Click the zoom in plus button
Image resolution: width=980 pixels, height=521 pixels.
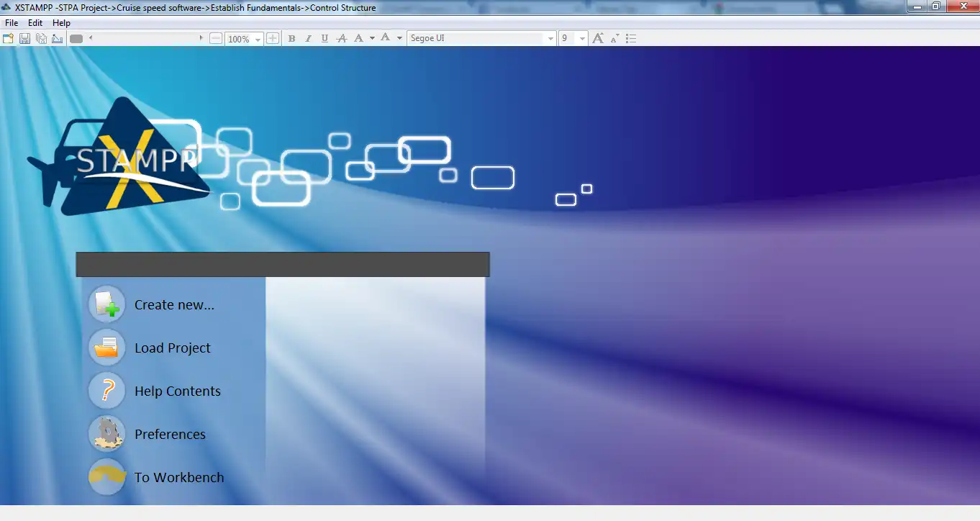[273, 38]
